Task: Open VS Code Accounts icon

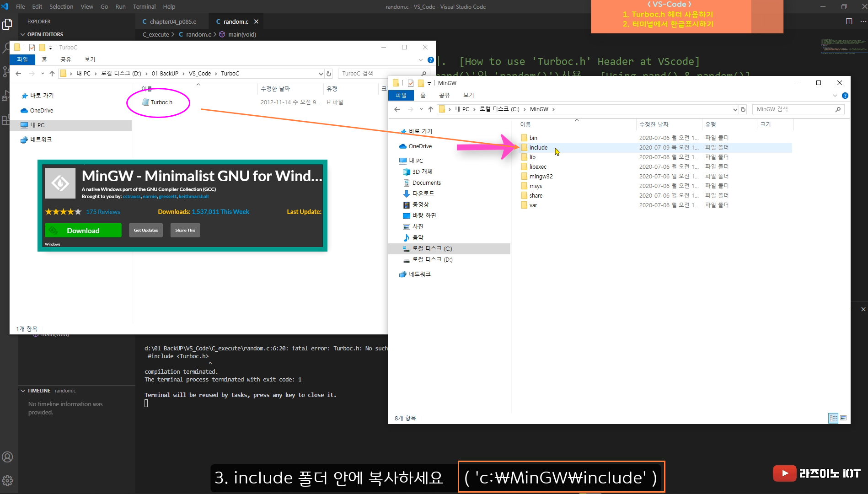Action: pos(7,457)
